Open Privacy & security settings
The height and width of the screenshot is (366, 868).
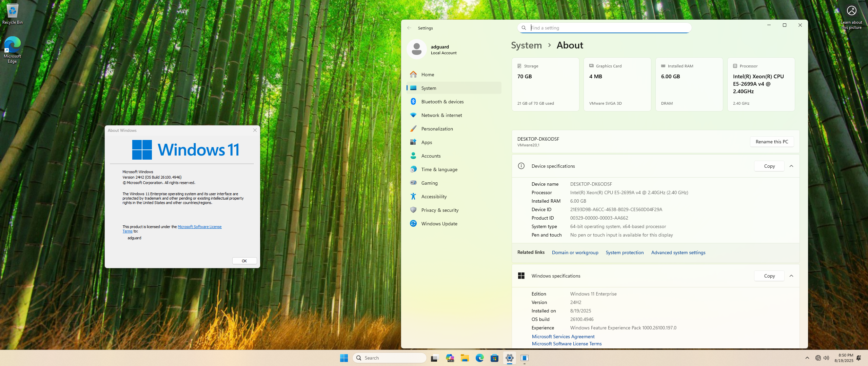click(x=454, y=210)
